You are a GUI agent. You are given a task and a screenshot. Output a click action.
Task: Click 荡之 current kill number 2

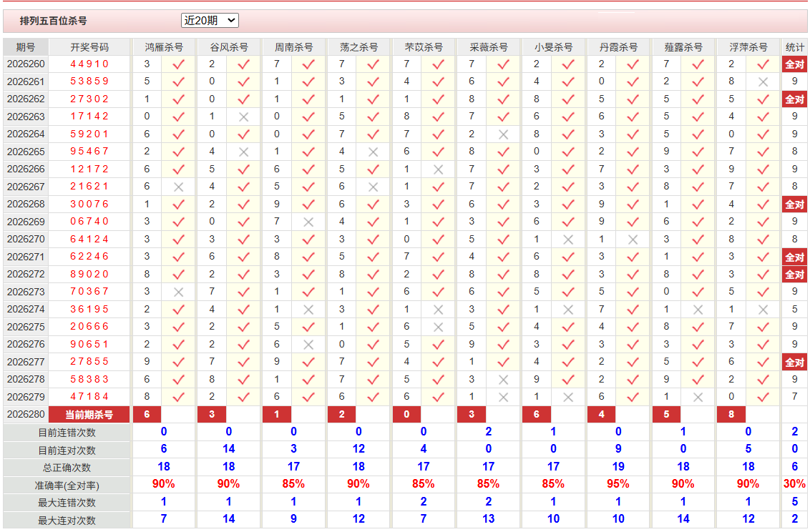click(341, 414)
